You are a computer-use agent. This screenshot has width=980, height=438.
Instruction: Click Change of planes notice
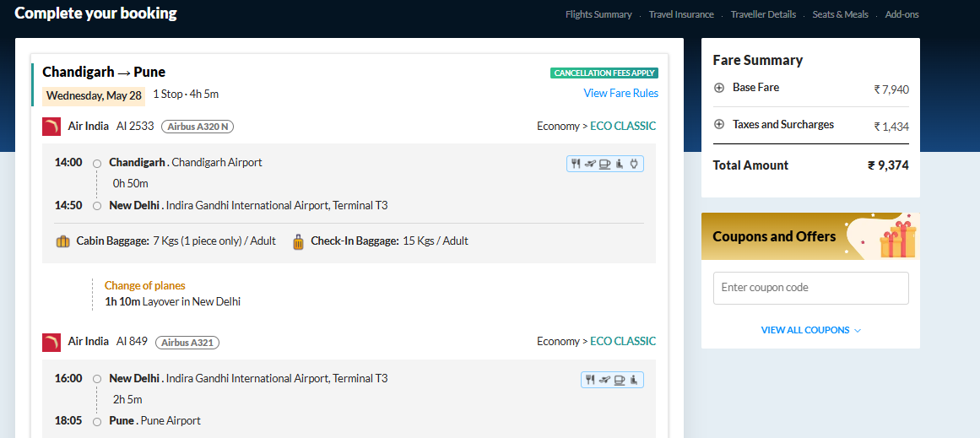coord(145,285)
